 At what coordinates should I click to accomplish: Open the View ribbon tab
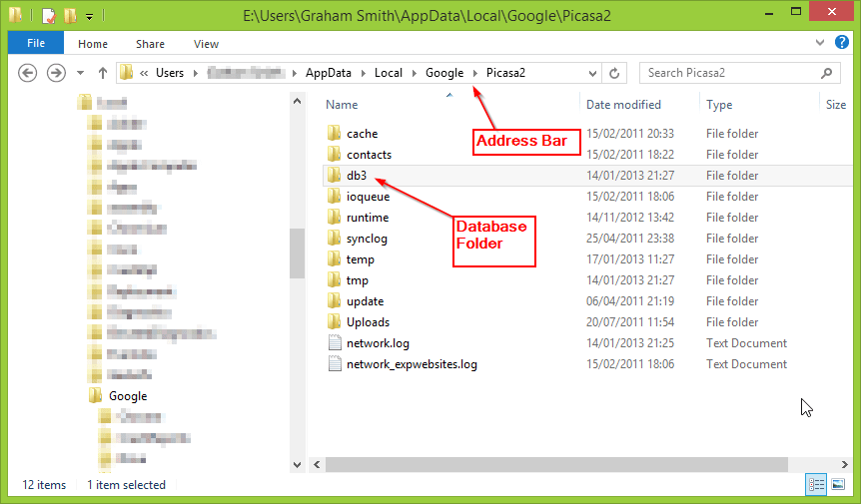click(x=206, y=44)
